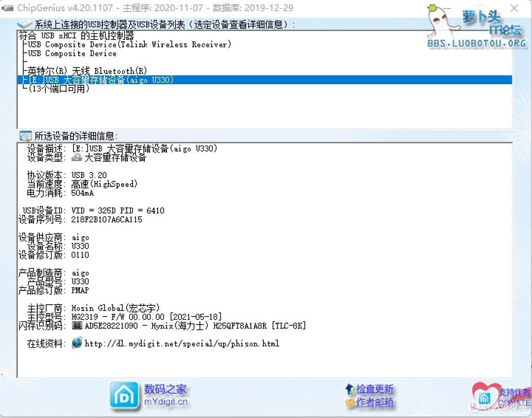
Task: Click the VID = 325D PID = 6410 line
Action: [x=118, y=211]
